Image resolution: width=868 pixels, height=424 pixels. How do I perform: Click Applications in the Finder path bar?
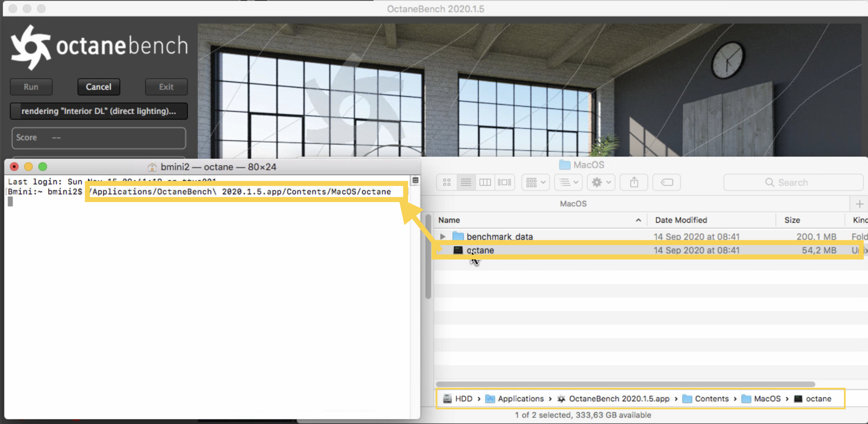pos(515,399)
